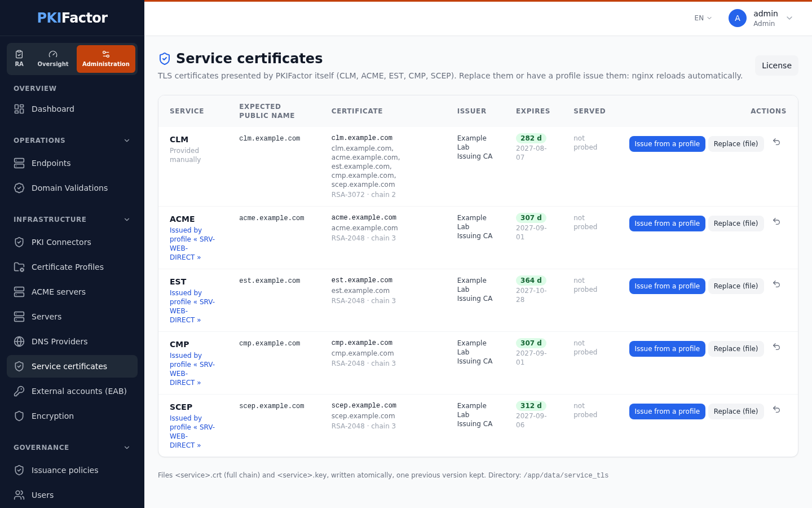Viewport: 812px width, 508px height.
Task: Issue CLM certificate from a profile
Action: coord(667,144)
